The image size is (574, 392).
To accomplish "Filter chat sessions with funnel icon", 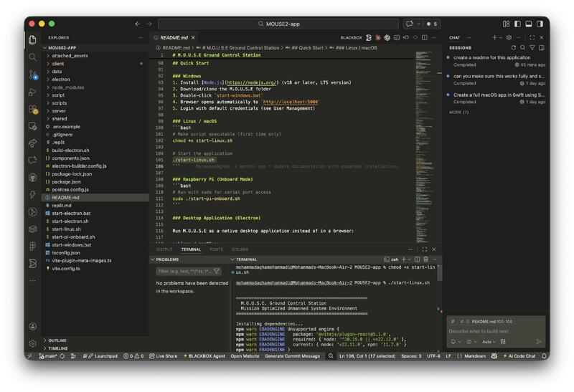I will (x=532, y=48).
